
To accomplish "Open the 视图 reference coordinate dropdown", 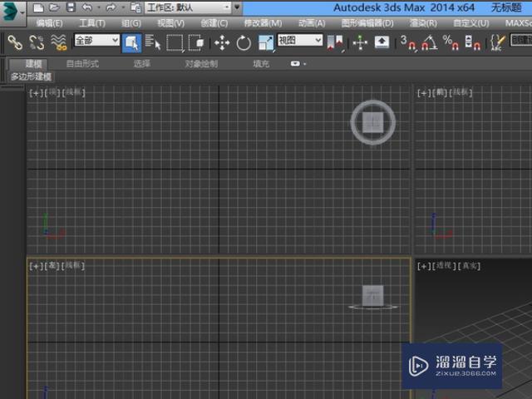I will 300,40.
